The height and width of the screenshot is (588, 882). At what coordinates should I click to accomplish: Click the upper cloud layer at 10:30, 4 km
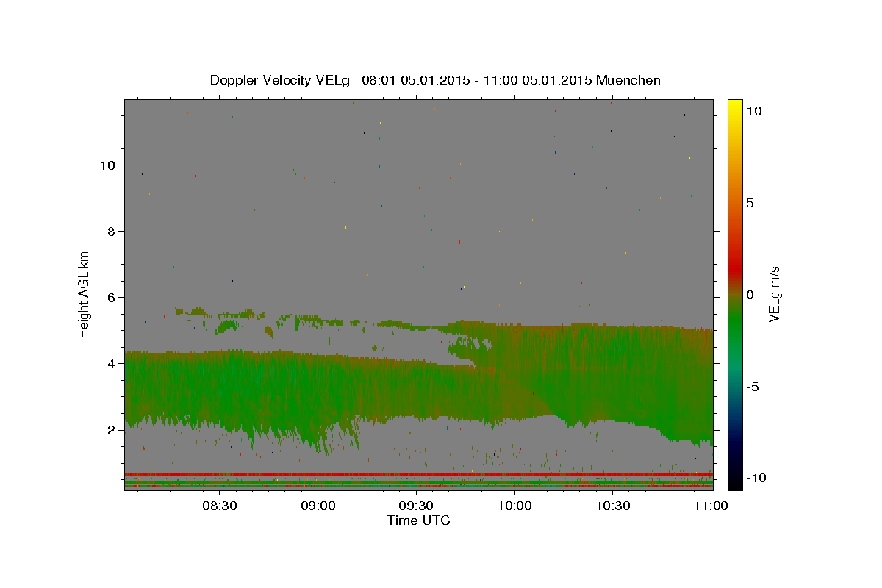click(613, 363)
